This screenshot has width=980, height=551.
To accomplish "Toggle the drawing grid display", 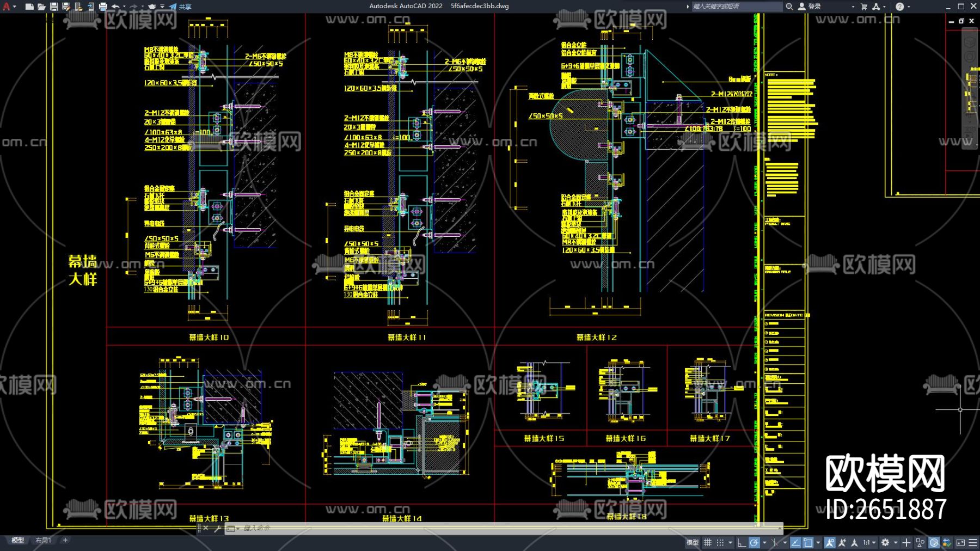I will point(708,542).
